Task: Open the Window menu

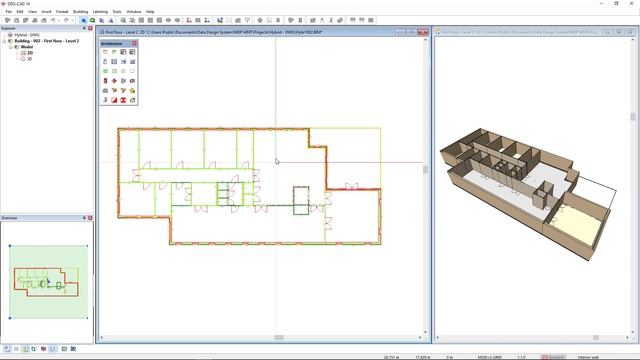Action: (x=134, y=11)
